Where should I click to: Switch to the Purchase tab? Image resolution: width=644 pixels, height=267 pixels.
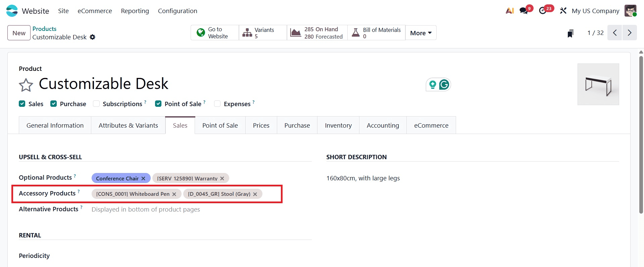pos(297,125)
